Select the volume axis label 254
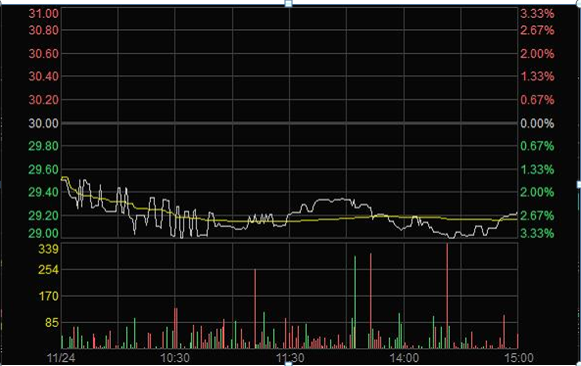The image size is (581, 366). tap(49, 270)
